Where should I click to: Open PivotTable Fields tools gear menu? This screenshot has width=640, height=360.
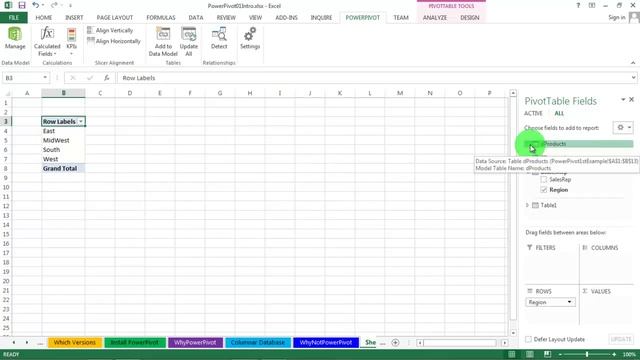[623, 127]
